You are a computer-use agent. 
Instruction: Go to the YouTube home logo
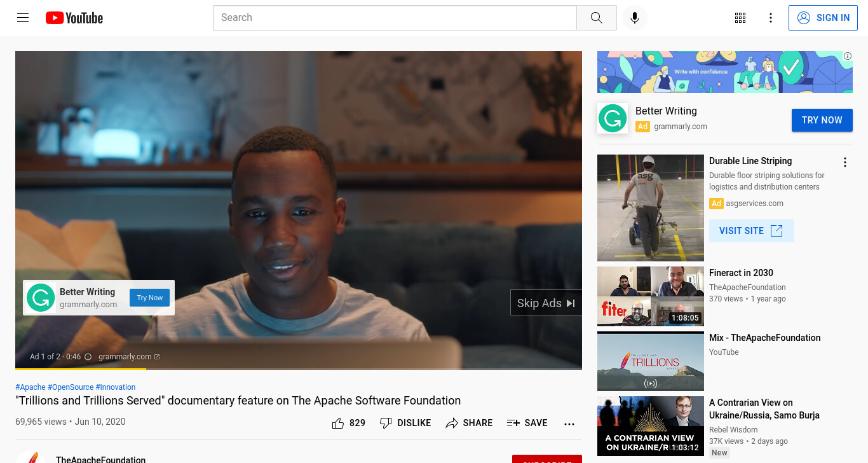(x=74, y=18)
